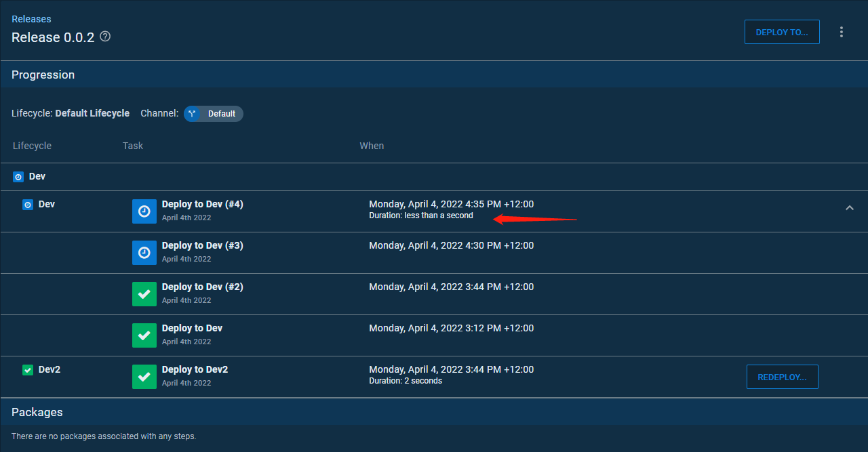Click the Dev environment icon in the group header

pyautogui.click(x=18, y=176)
